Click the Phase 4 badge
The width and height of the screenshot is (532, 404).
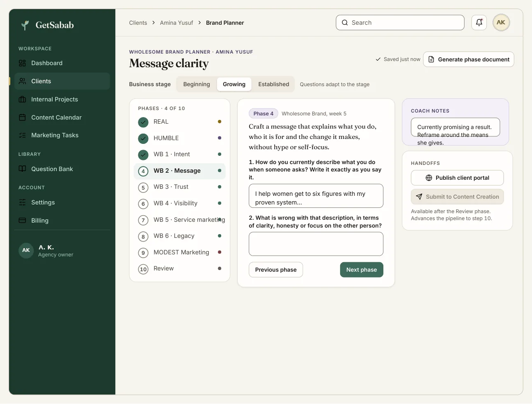[x=264, y=114]
